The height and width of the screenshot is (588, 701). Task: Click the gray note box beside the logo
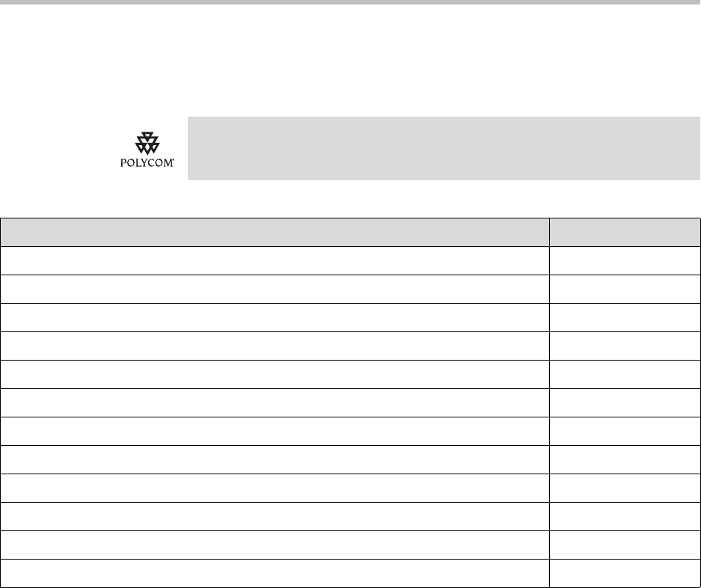[443, 148]
